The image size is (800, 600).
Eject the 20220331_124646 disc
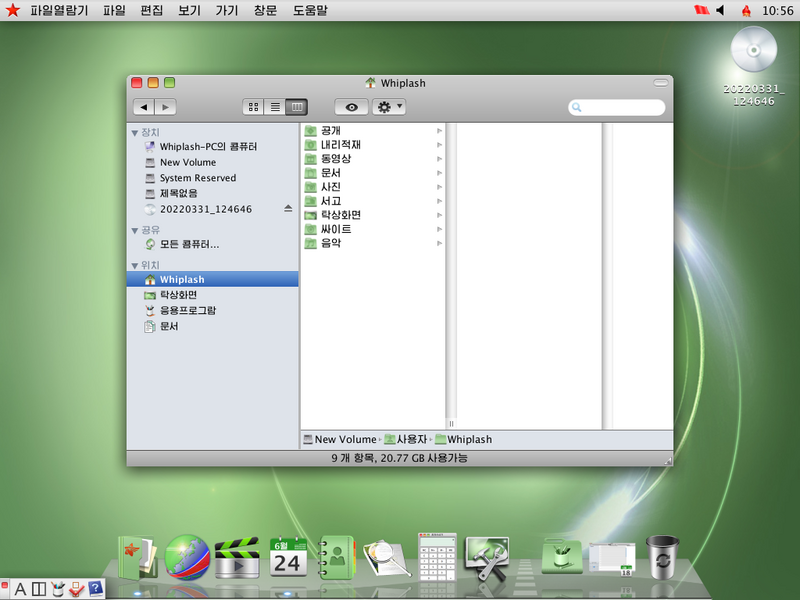tap(288, 209)
